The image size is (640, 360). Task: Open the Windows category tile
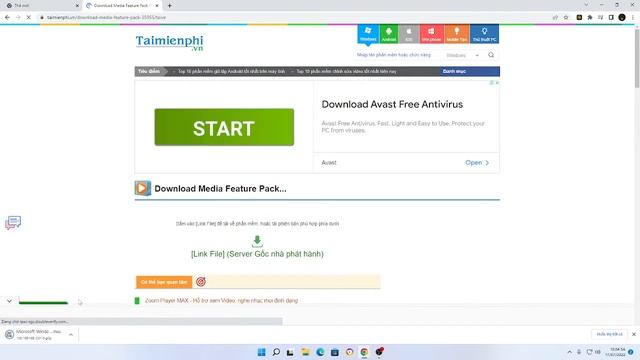point(368,34)
